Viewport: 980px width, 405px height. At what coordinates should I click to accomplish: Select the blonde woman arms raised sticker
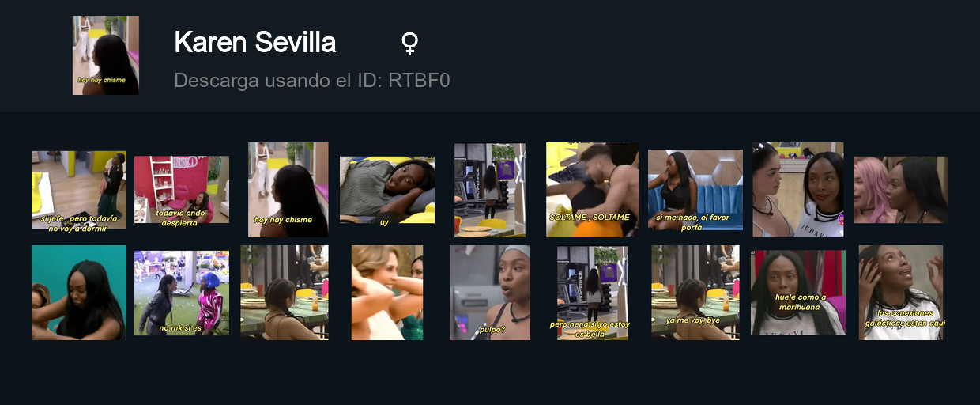(x=387, y=293)
